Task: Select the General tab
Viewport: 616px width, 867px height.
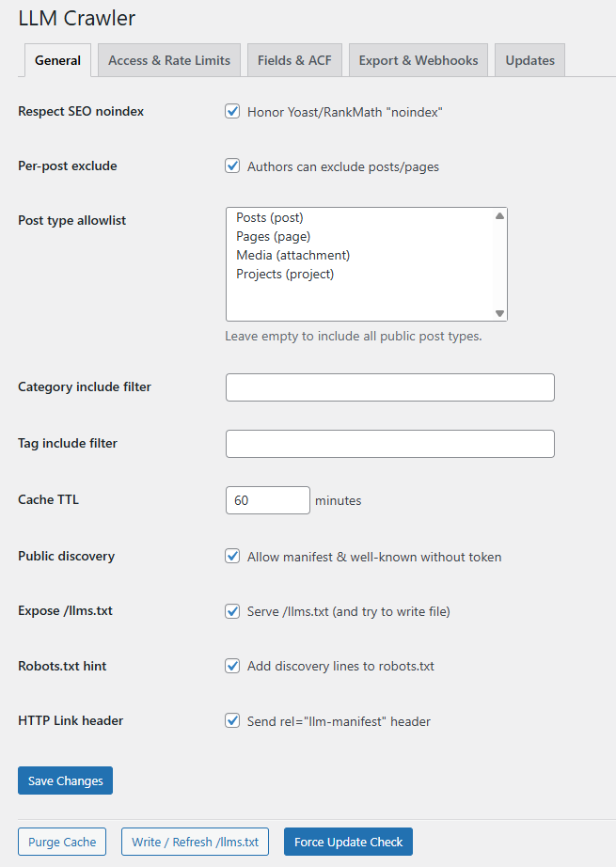Action: click(x=57, y=59)
